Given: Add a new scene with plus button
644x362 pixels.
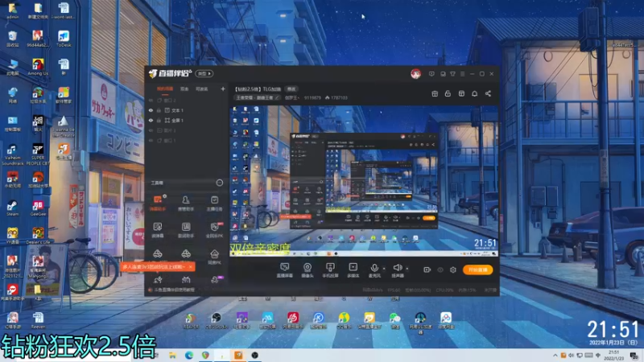Looking at the screenshot, I should pos(223,88).
